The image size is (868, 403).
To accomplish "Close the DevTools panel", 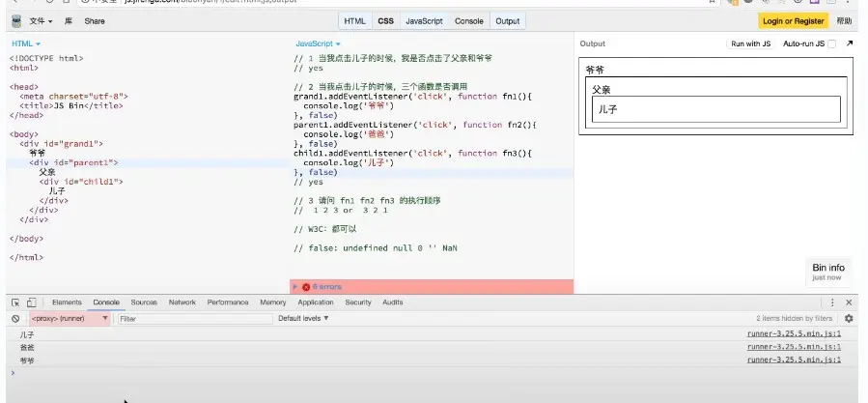I will pos(849,302).
